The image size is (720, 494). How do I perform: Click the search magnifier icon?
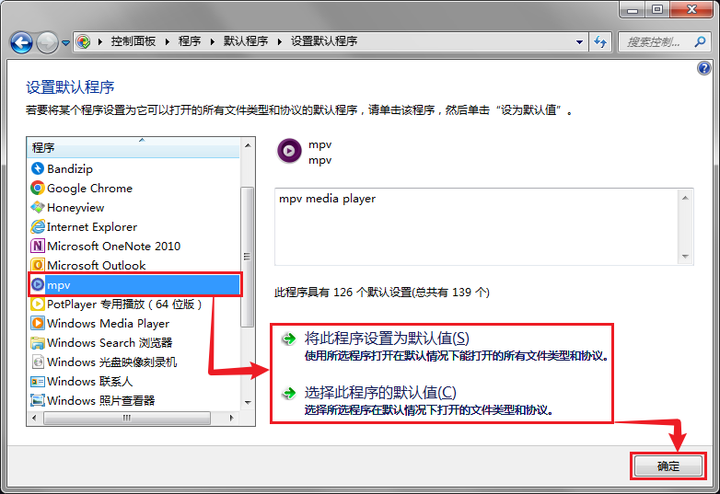[x=700, y=42]
